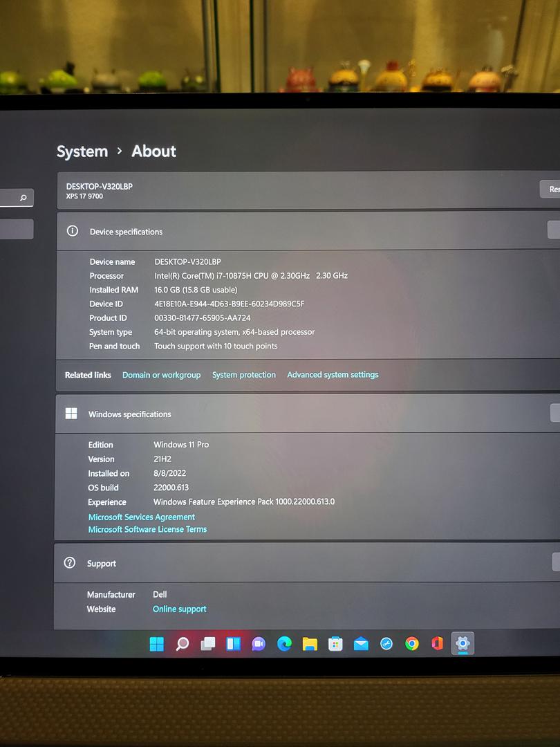
Task: Click the DESKTOP-V320LBP value in the Device name row
Action: click(x=187, y=261)
